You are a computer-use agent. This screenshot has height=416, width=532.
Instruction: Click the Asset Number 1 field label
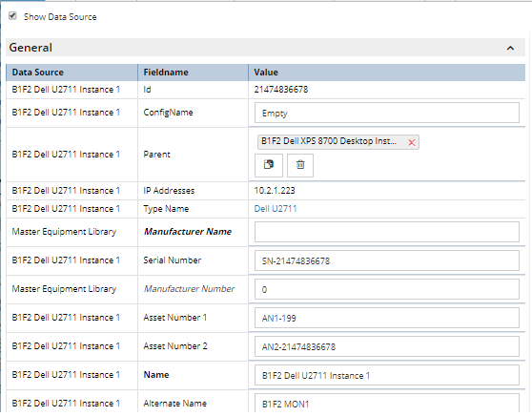(175, 318)
